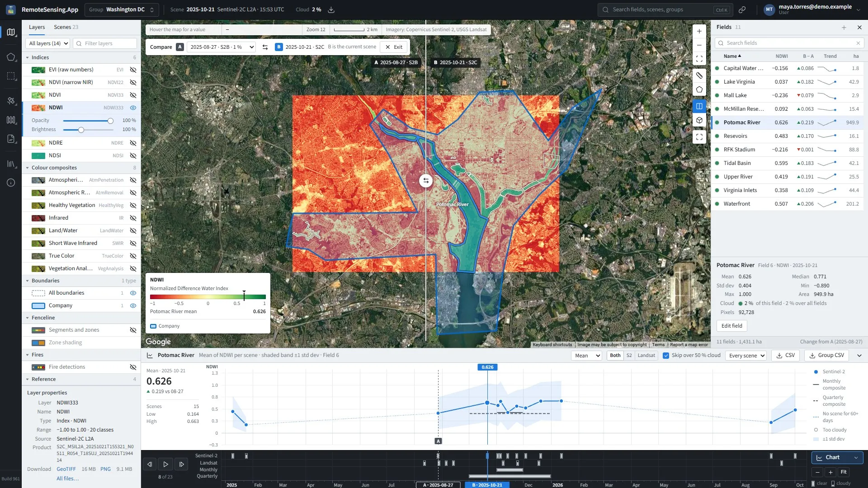Toggle the split compare view tool

pyautogui.click(x=699, y=106)
